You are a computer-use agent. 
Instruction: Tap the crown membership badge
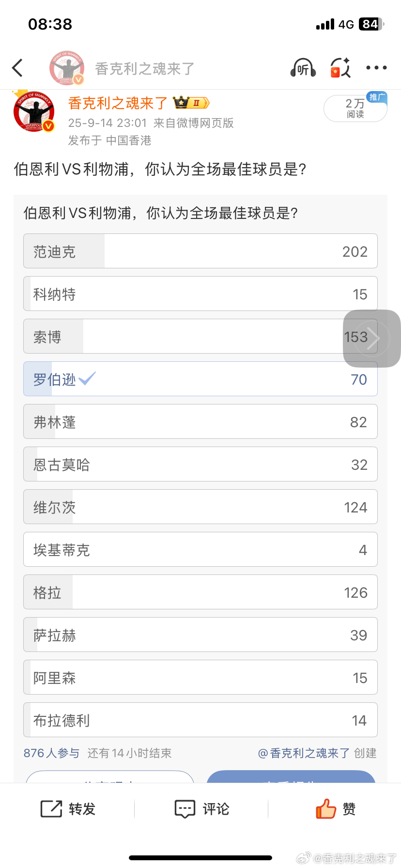pyautogui.click(x=191, y=103)
